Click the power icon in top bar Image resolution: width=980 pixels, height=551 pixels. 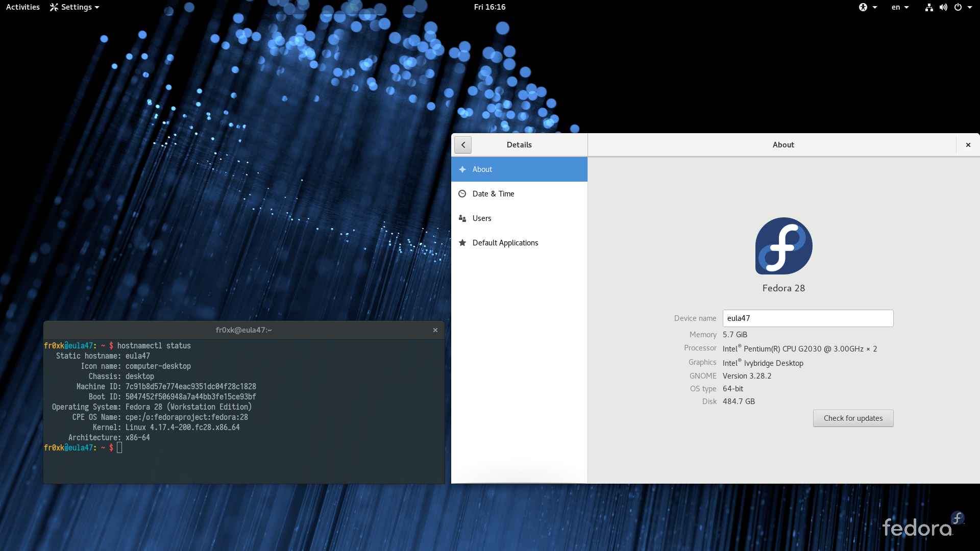[958, 7]
